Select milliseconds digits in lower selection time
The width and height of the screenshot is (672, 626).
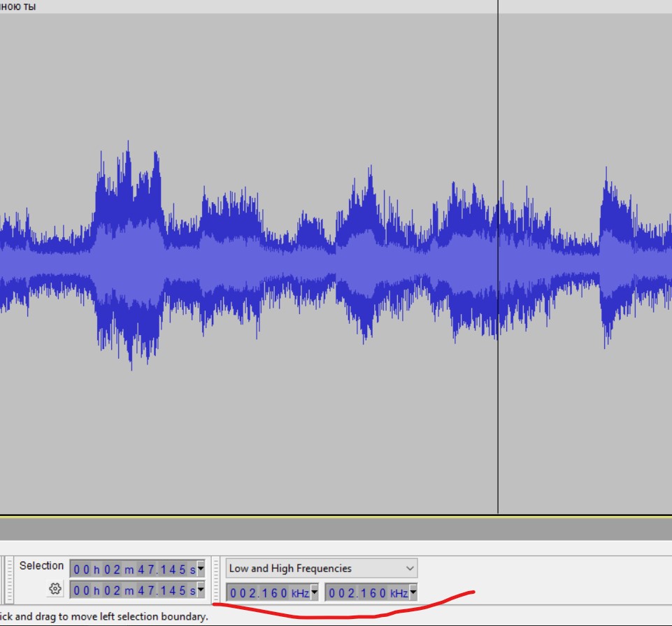tap(178, 591)
